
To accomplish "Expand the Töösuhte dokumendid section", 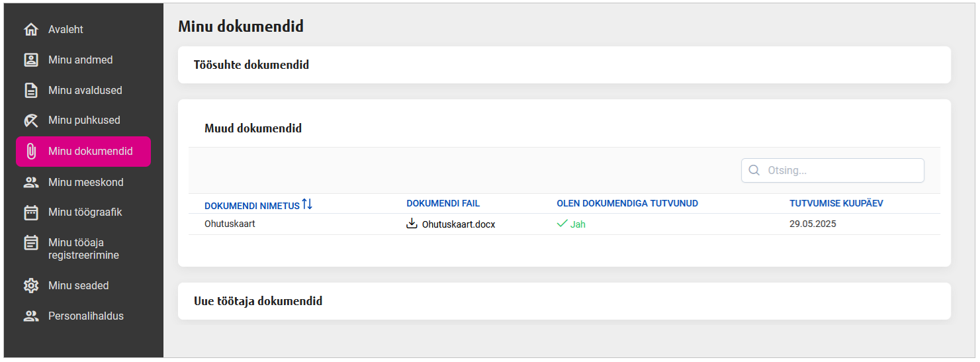I will (251, 65).
